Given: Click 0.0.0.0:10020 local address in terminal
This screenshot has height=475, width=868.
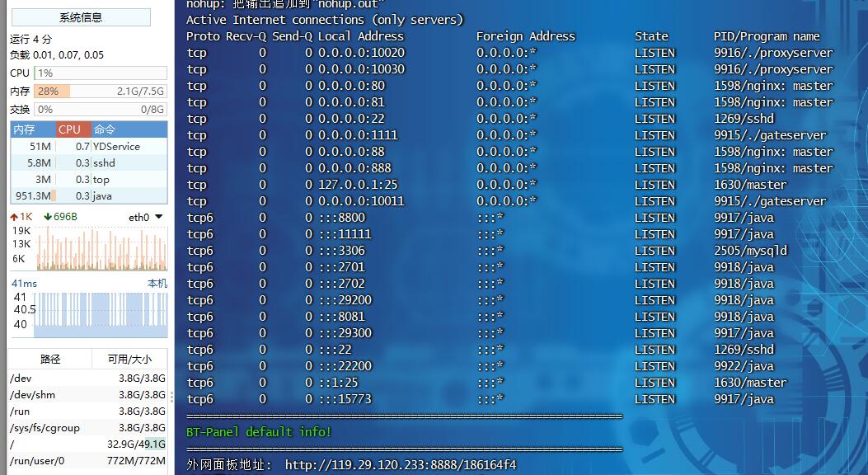Looking at the screenshot, I should 362,53.
